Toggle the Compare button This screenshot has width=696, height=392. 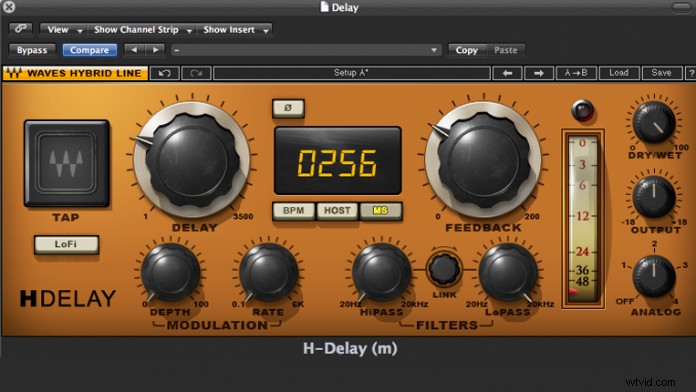coord(90,50)
